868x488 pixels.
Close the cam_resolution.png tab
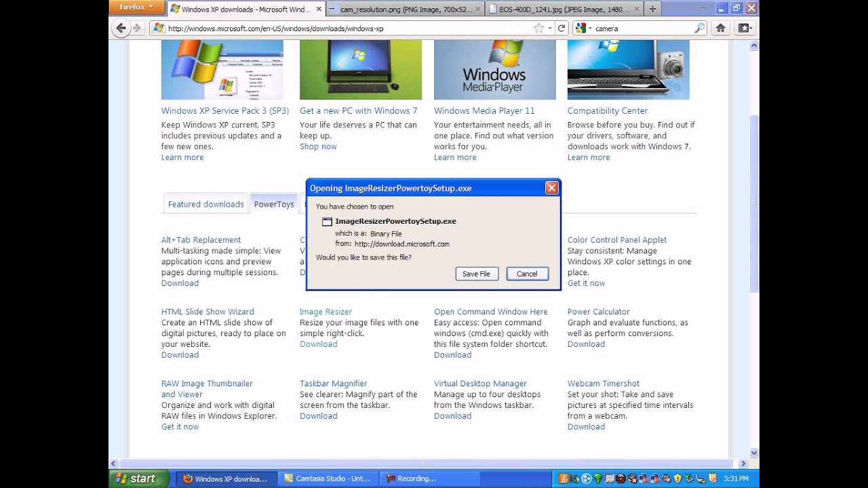point(478,9)
